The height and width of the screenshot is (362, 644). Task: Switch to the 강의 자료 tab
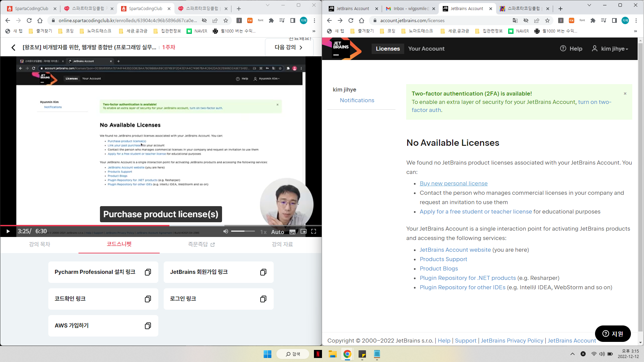point(282,244)
